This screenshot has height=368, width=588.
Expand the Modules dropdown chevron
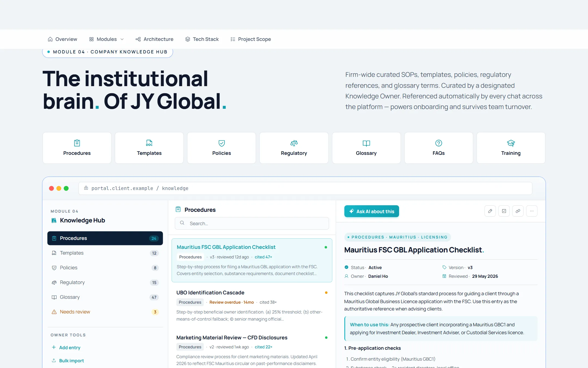point(122,39)
